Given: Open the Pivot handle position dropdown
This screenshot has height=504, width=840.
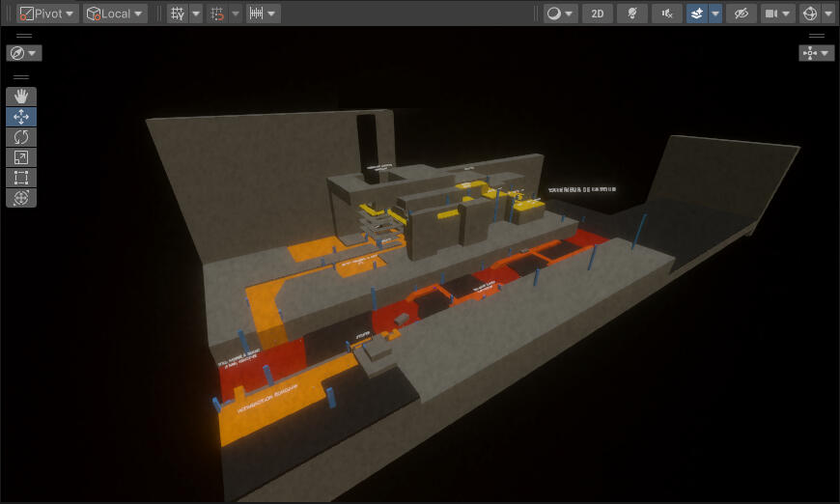Looking at the screenshot, I should point(47,14).
